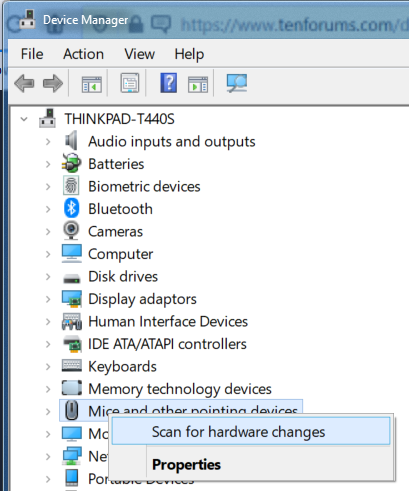Click the IDE ATA/ATAPI controllers icon
409x491 pixels.
pyautogui.click(x=72, y=344)
